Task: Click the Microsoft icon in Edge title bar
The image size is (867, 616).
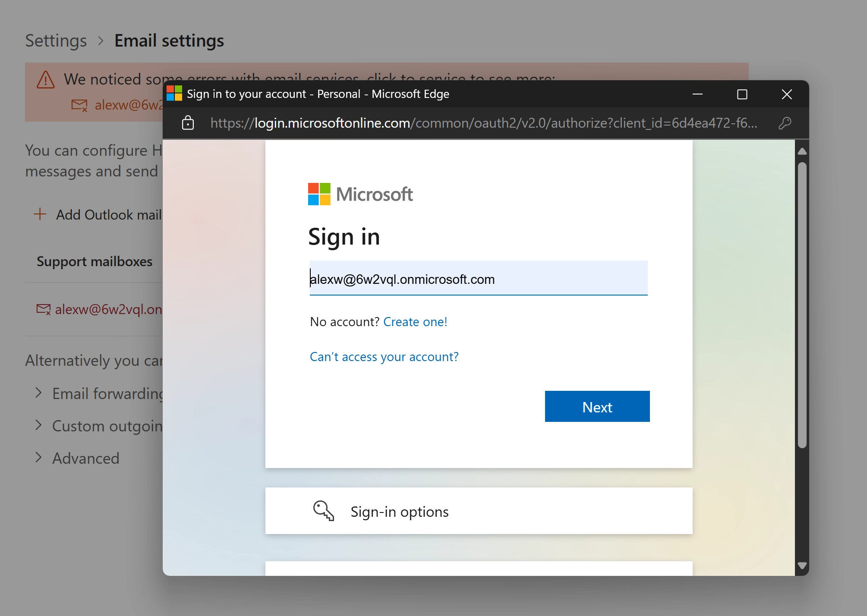Action: click(x=174, y=94)
